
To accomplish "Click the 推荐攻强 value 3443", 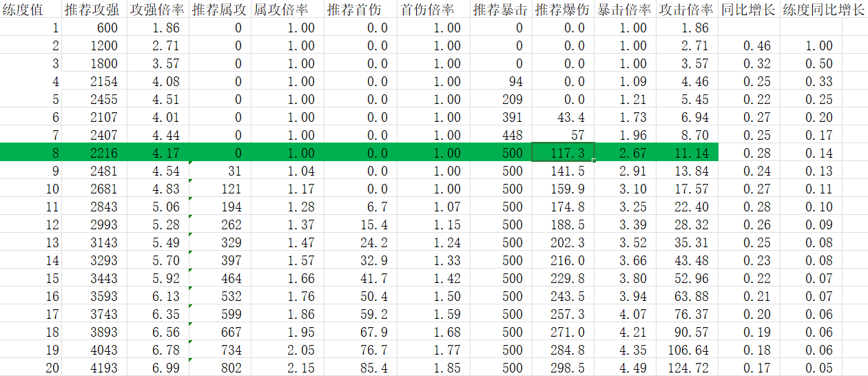I will [x=94, y=278].
